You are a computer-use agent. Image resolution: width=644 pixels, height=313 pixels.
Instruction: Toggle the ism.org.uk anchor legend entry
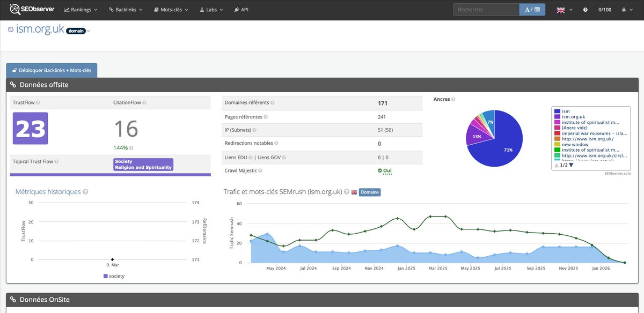[572, 116]
